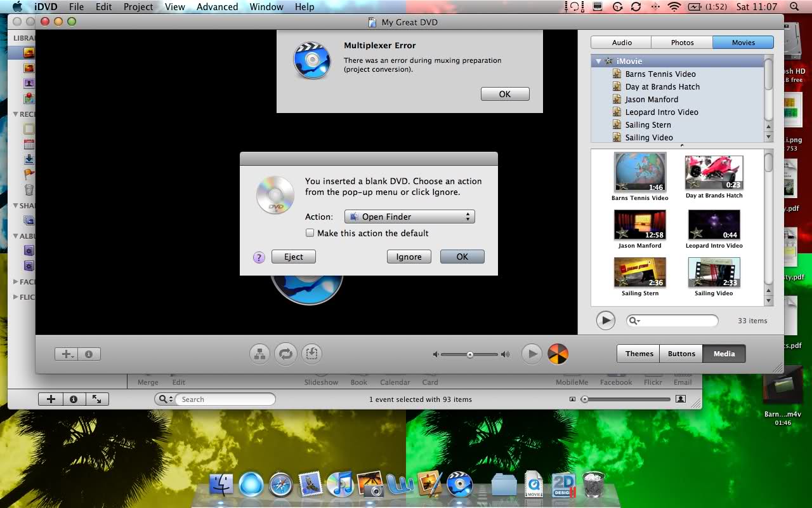Open the Project menu
812x508 pixels.
tap(138, 7)
